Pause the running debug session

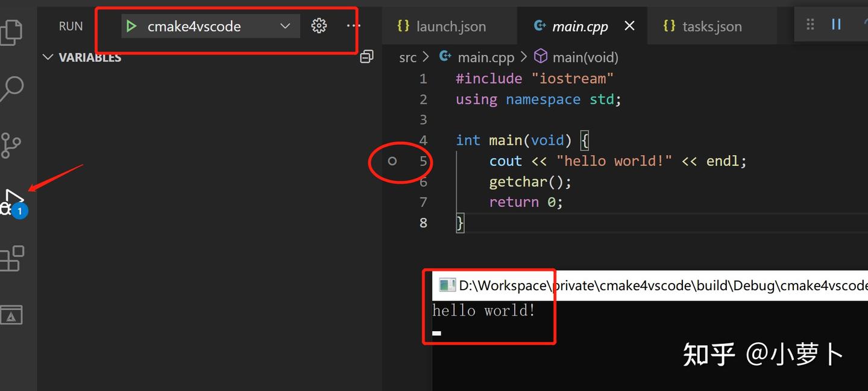(x=836, y=24)
